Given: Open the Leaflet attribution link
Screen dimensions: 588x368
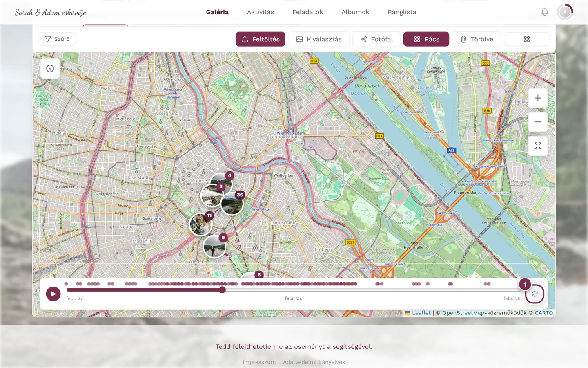Looking at the screenshot, I should tap(418, 313).
